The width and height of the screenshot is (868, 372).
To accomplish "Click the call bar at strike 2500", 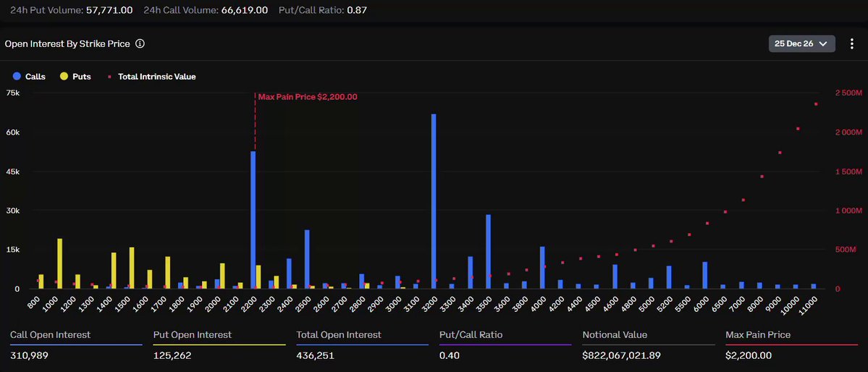I will click(307, 259).
